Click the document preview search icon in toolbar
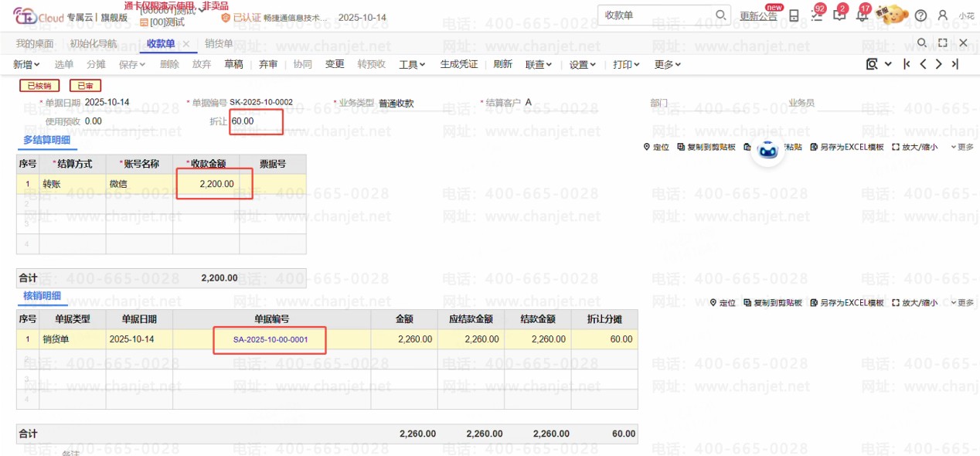 (873, 64)
